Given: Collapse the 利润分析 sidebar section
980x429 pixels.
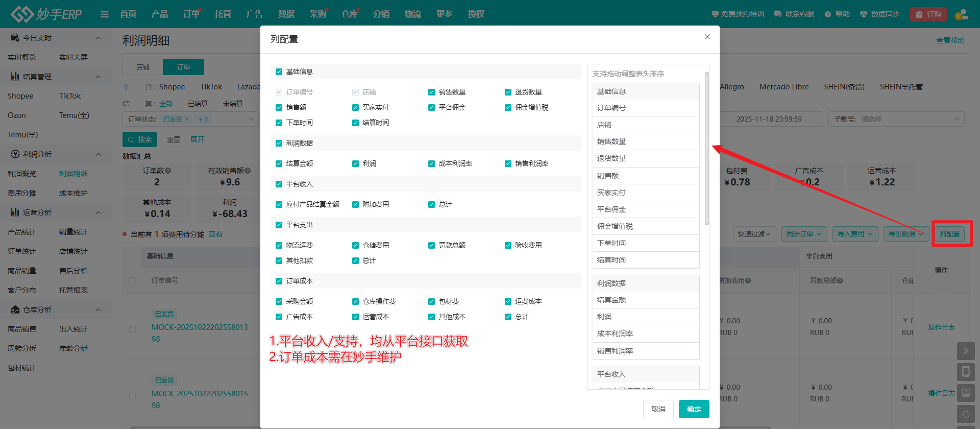Looking at the screenshot, I should pyautogui.click(x=98, y=154).
